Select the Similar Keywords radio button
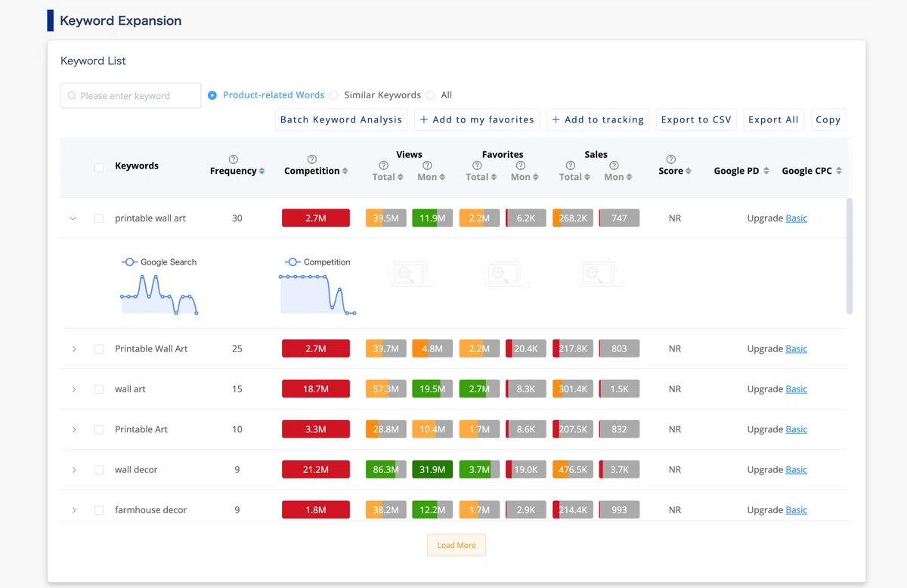 (333, 95)
